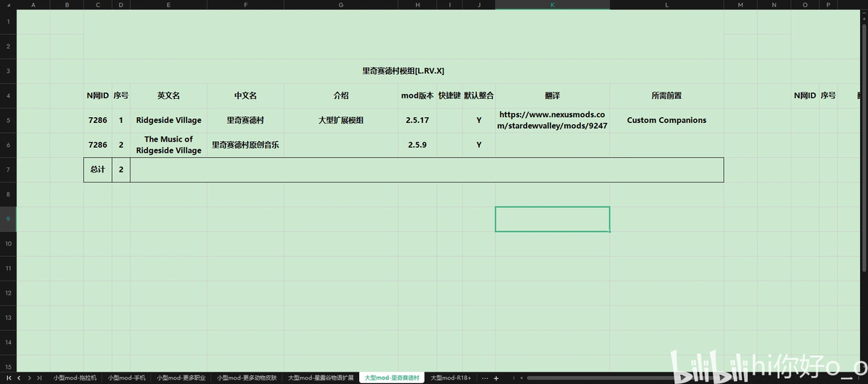Select row 9 header
The height and width of the screenshot is (384, 868).
pos(8,219)
